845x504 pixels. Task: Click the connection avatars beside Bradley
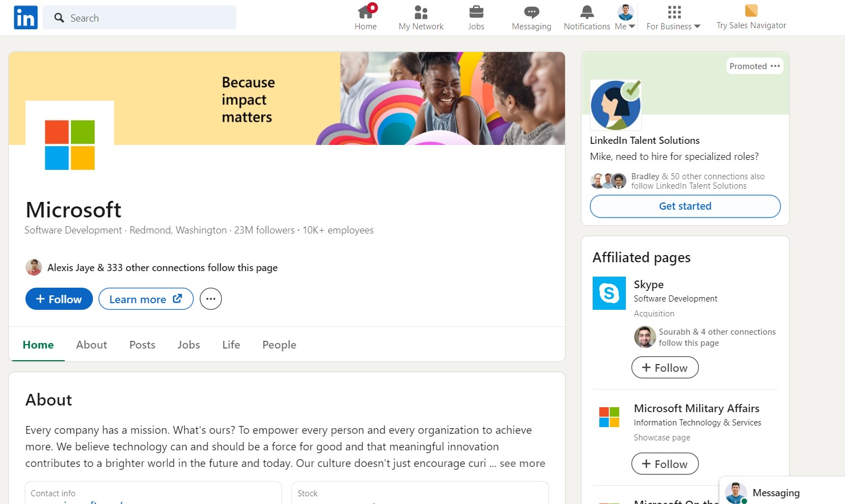pyautogui.click(x=609, y=181)
